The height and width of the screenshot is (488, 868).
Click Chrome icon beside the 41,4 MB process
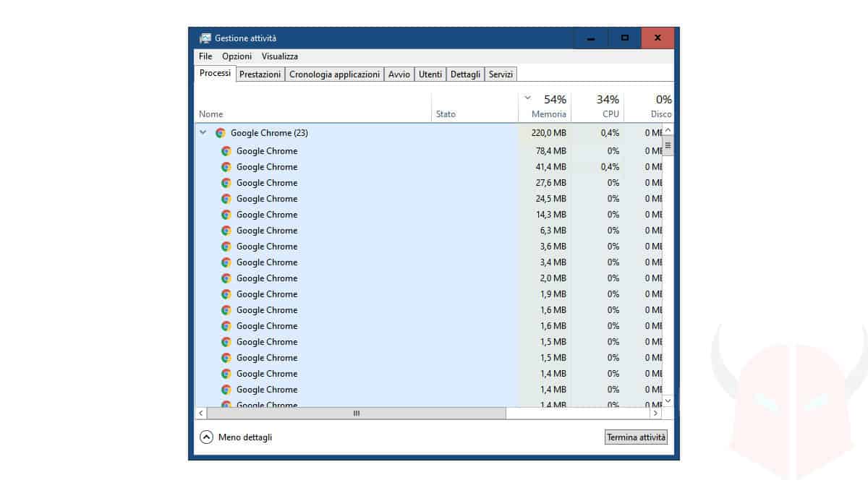pos(226,167)
